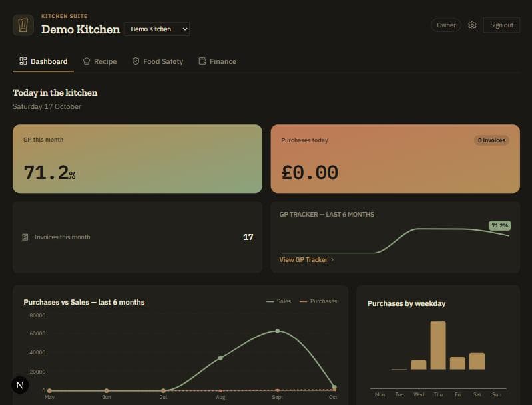Screen dimensions: 532x405
Task: Click the Next.js round N badge
Action: tap(20, 385)
